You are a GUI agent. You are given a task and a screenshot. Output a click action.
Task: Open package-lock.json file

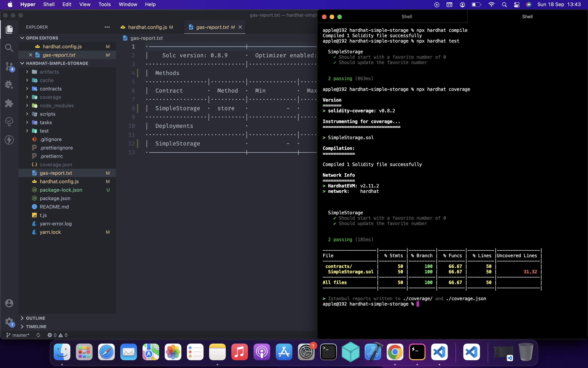click(x=67, y=190)
